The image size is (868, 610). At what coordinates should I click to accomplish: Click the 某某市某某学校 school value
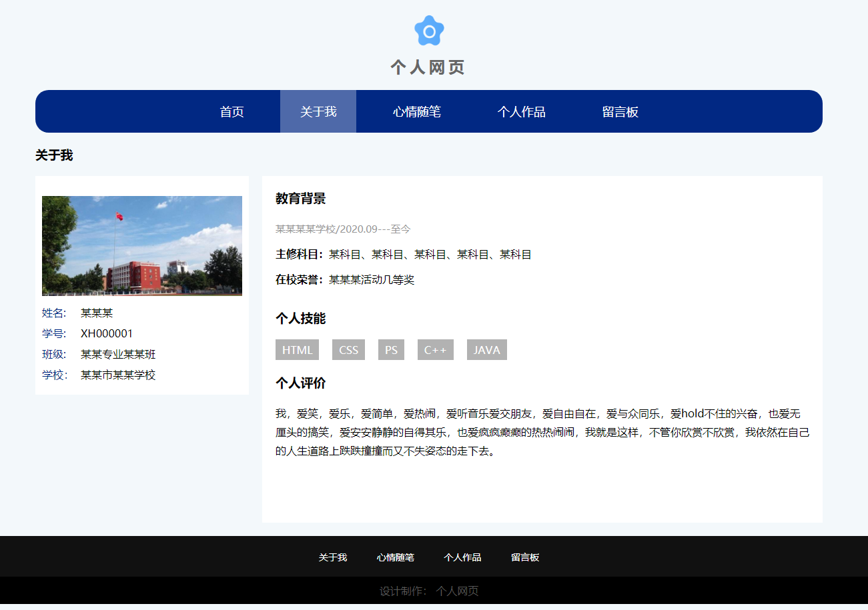tap(118, 375)
